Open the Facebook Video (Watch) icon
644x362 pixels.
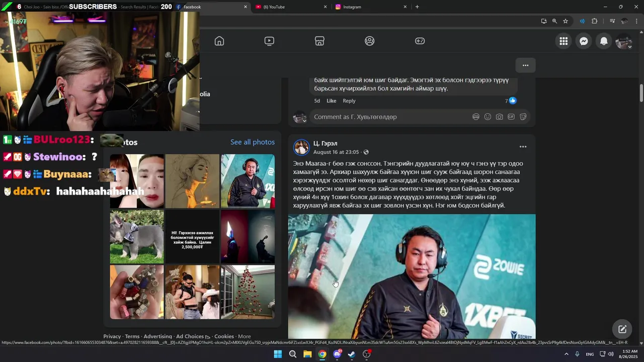269,41
